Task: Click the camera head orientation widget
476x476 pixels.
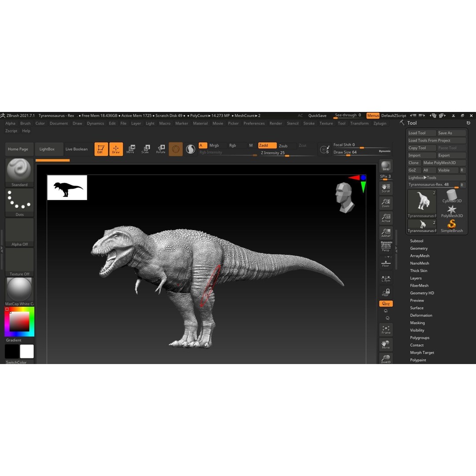Action: click(345, 197)
